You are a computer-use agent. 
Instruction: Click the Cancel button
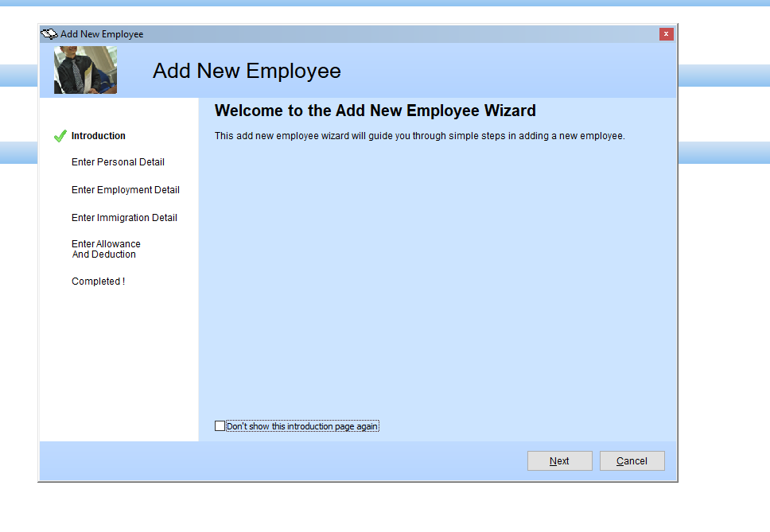coord(632,460)
